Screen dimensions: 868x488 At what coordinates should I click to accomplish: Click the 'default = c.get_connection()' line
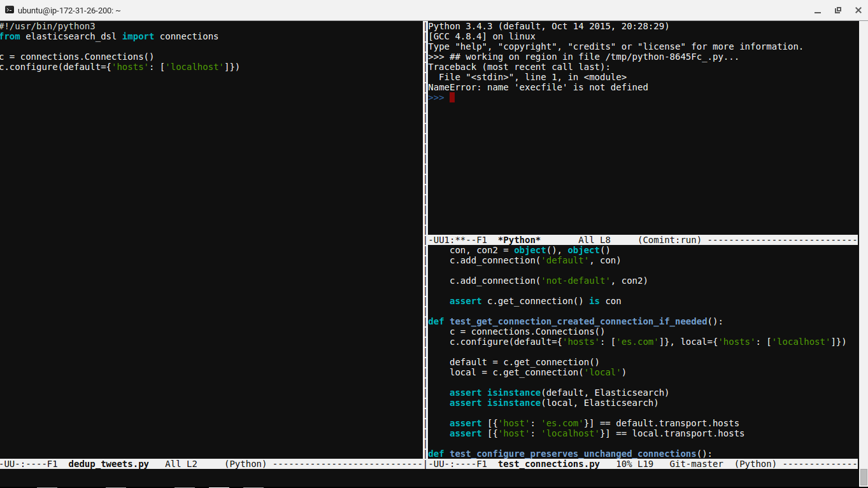[524, 362]
